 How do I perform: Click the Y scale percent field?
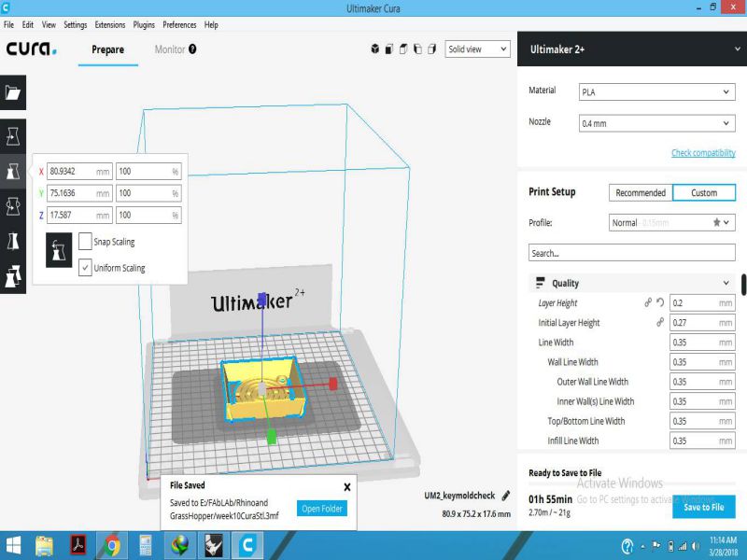[148, 193]
